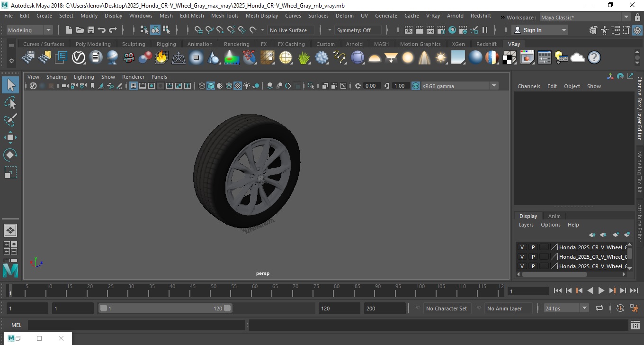Open the viewport Shading menu
This screenshot has height=345, width=644.
[56, 77]
